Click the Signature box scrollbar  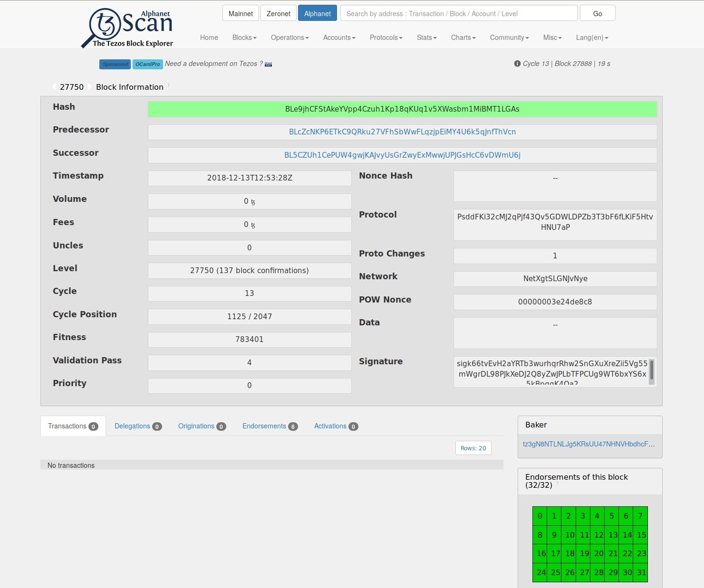(x=652, y=371)
